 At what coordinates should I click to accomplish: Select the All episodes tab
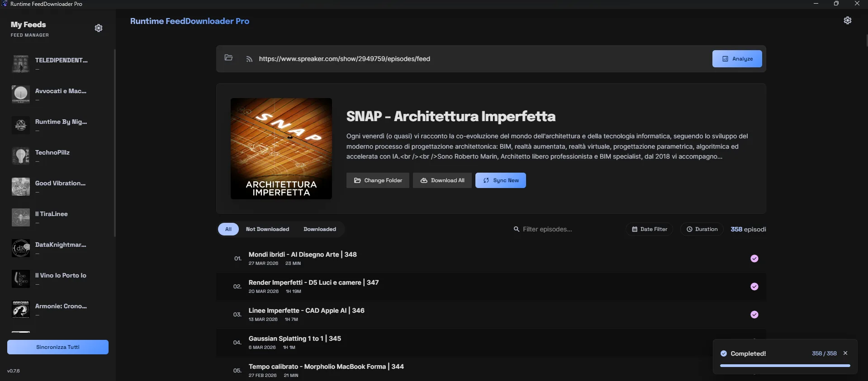[x=228, y=229]
